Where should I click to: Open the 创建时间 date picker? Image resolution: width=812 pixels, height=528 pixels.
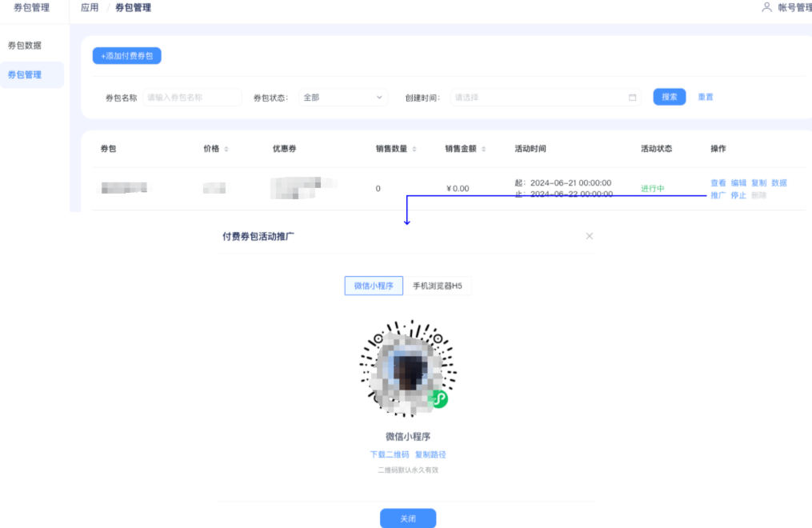tap(540, 98)
